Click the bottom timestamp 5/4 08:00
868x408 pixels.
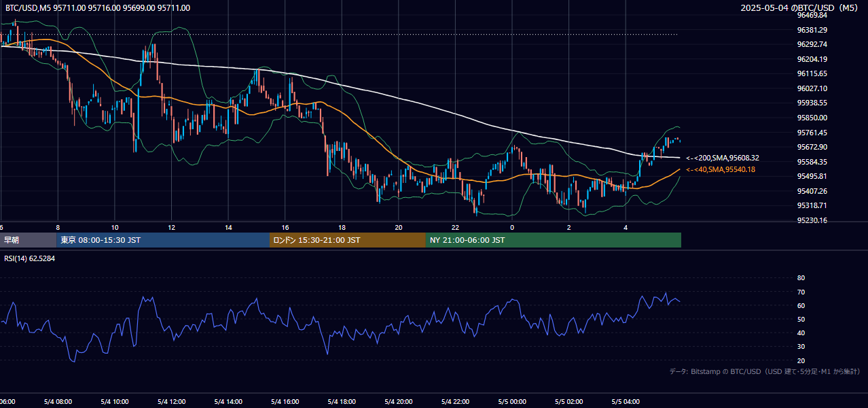tap(58, 402)
